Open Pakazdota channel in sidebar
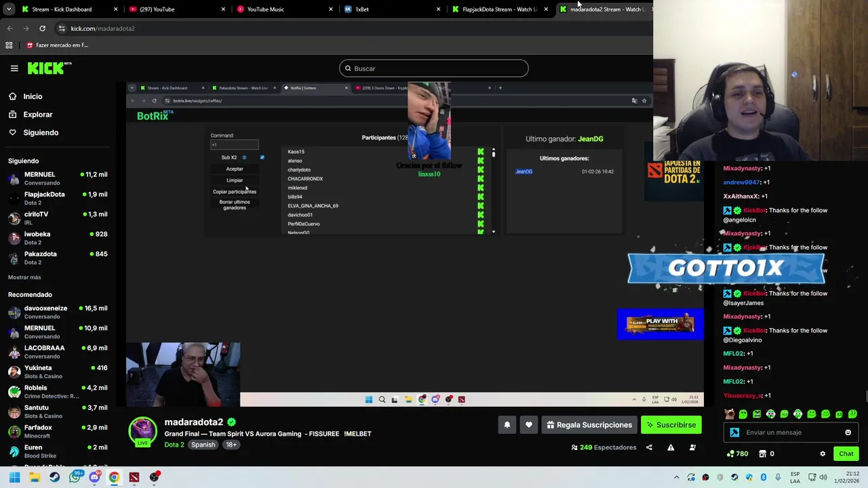This screenshot has width=868, height=488. 58,258
